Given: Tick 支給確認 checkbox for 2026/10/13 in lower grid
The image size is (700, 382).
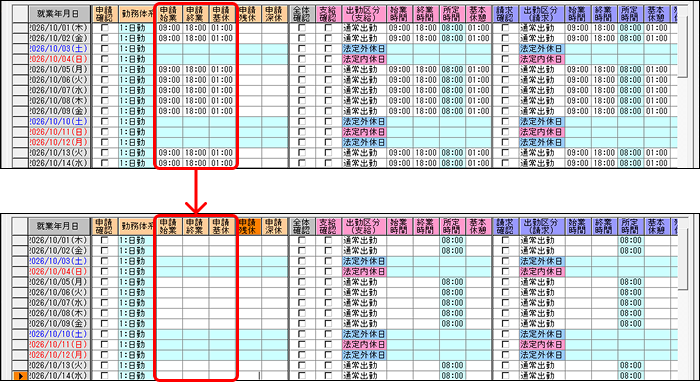Looking at the screenshot, I should point(328,365).
